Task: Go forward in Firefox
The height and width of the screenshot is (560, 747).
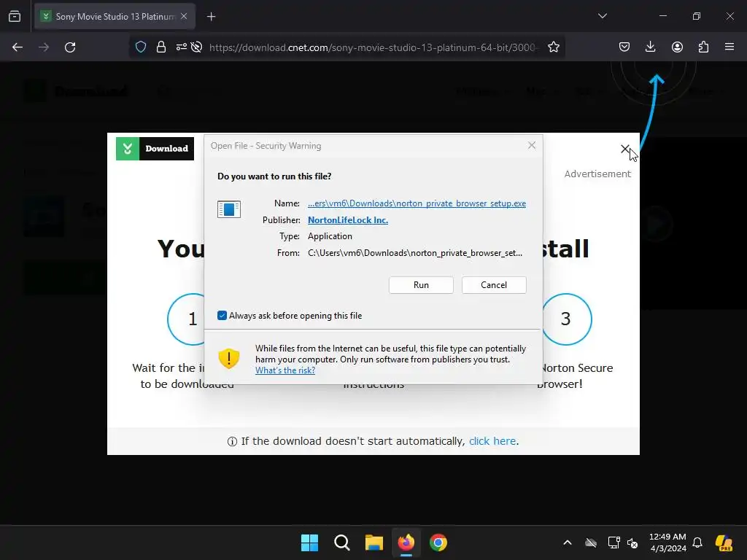Action: pos(44,47)
